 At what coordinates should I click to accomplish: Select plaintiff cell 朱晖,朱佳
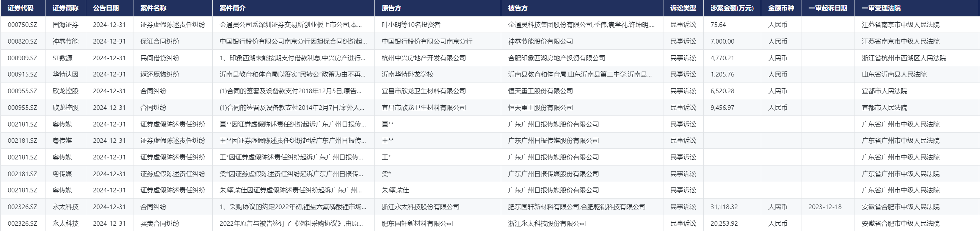[395, 190]
